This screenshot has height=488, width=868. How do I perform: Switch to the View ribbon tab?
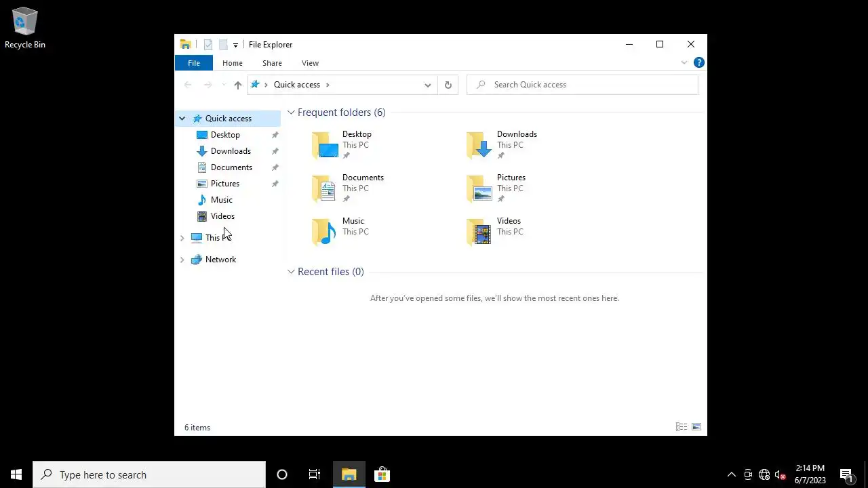pyautogui.click(x=310, y=63)
